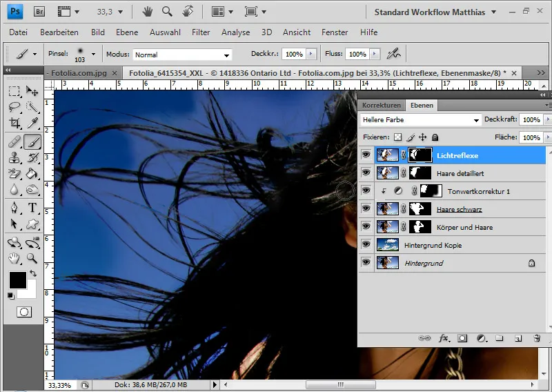Select the Eraser tool

click(x=14, y=173)
